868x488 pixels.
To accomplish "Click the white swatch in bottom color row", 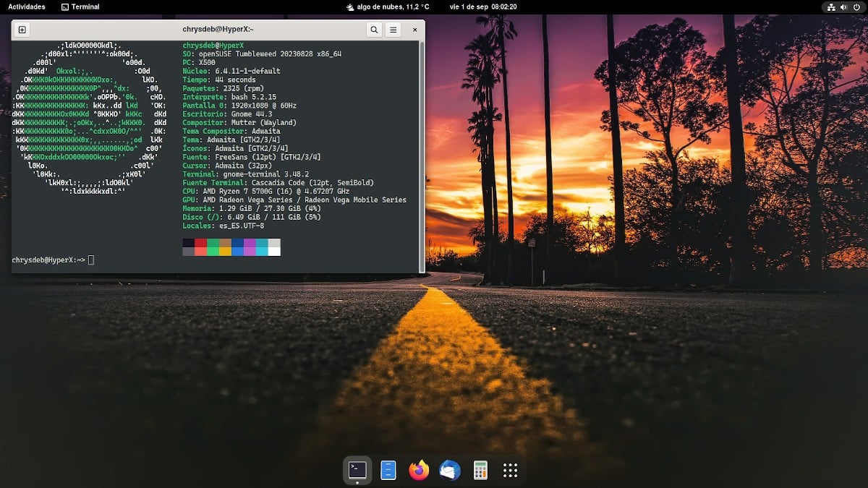I will [274, 252].
